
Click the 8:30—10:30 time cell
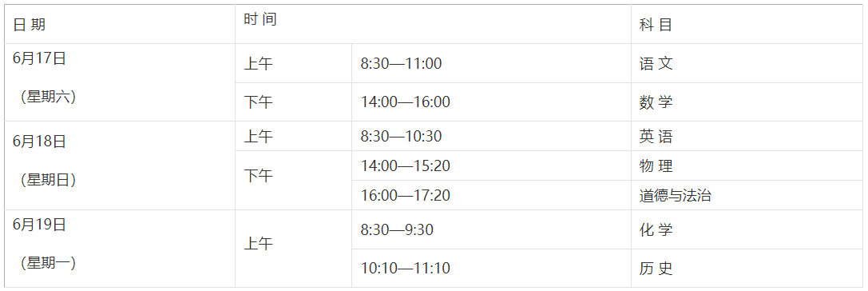[x=491, y=137]
